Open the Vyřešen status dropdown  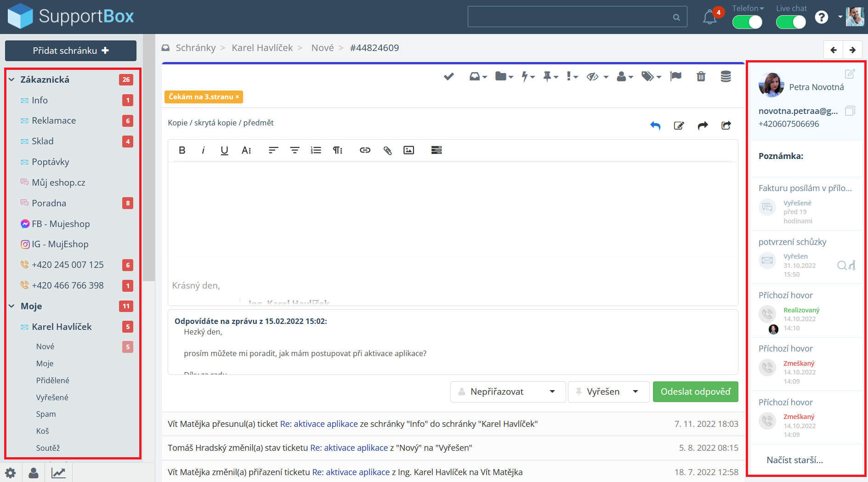coord(608,391)
